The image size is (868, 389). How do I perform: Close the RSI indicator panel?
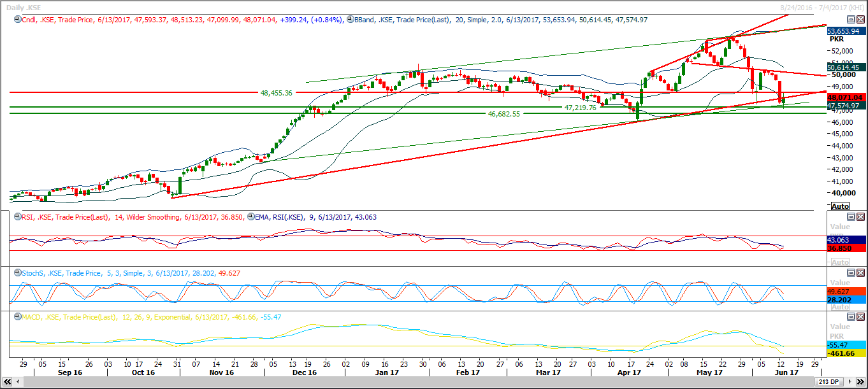pyautogui.click(x=860, y=217)
